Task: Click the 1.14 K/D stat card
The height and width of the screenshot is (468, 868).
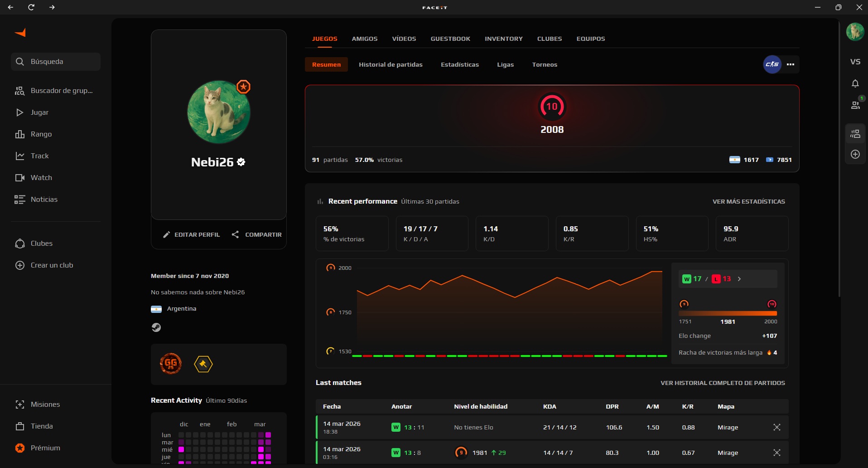Action: 512,234
